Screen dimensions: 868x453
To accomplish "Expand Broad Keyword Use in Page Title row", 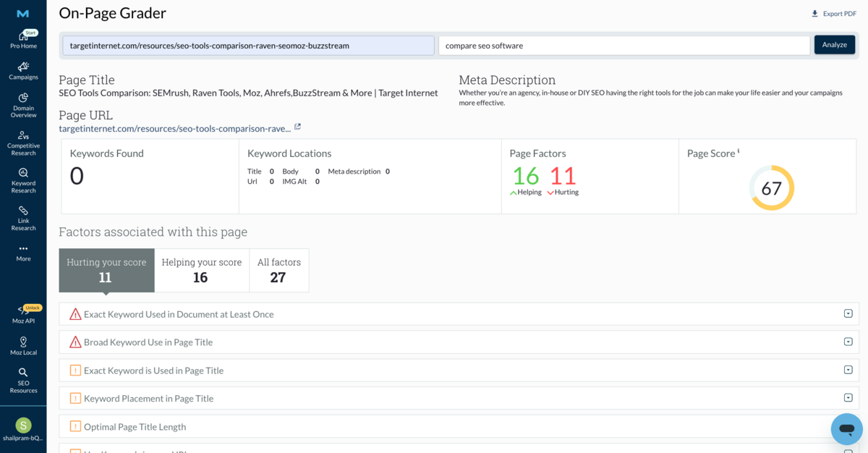I will (x=848, y=342).
